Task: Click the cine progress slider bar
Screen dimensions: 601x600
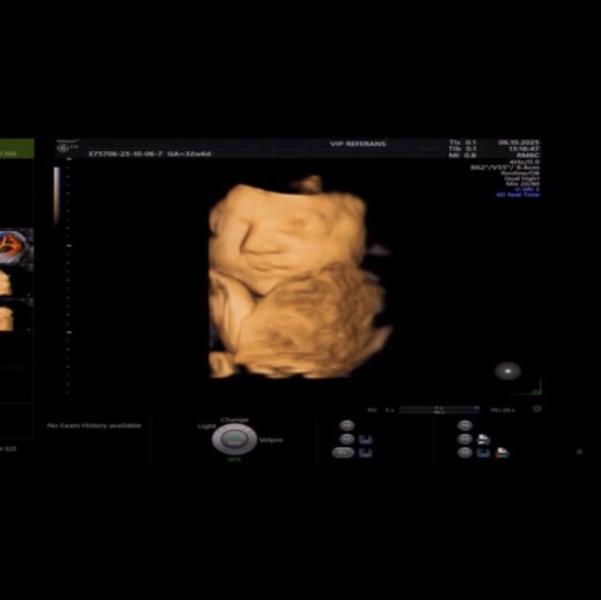Action: tap(439, 409)
